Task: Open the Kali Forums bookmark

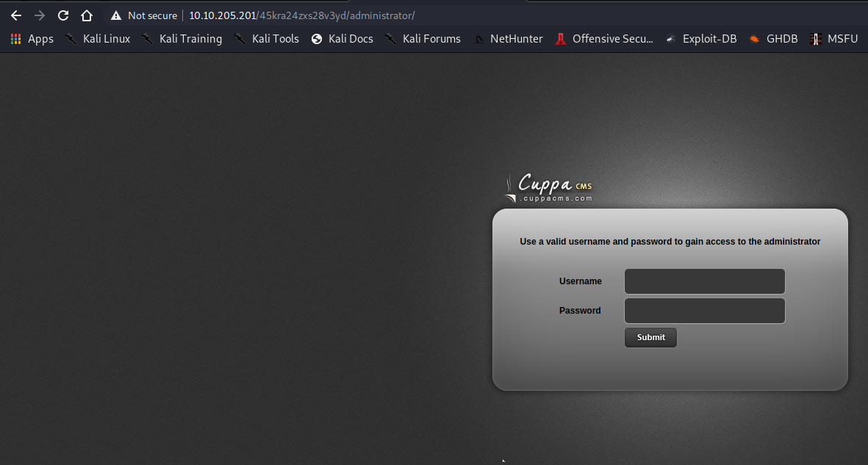Action: point(423,39)
